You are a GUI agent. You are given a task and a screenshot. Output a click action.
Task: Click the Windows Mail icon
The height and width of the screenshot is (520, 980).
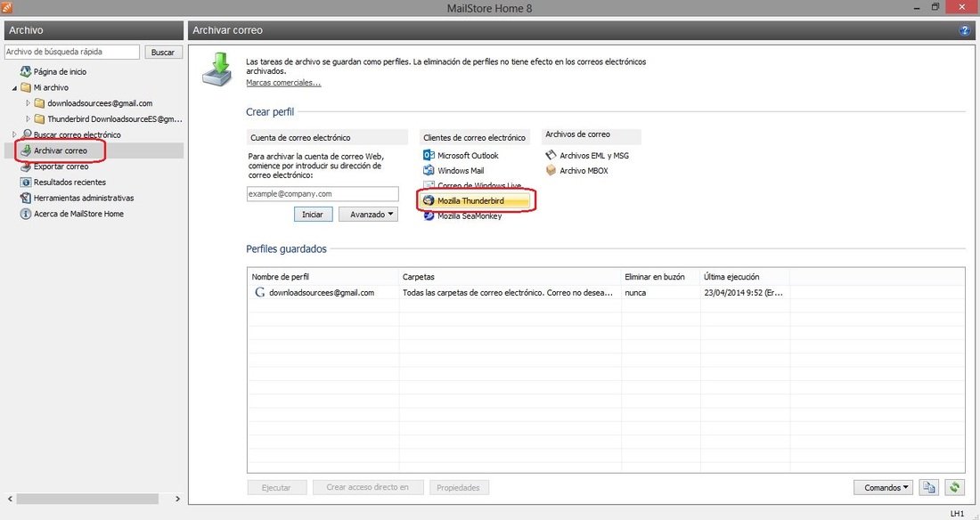click(x=429, y=170)
